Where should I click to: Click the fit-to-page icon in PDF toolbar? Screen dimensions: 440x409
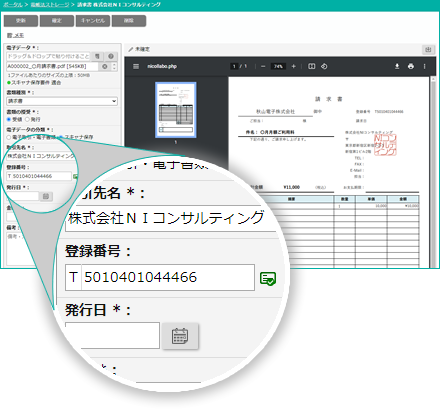311,66
